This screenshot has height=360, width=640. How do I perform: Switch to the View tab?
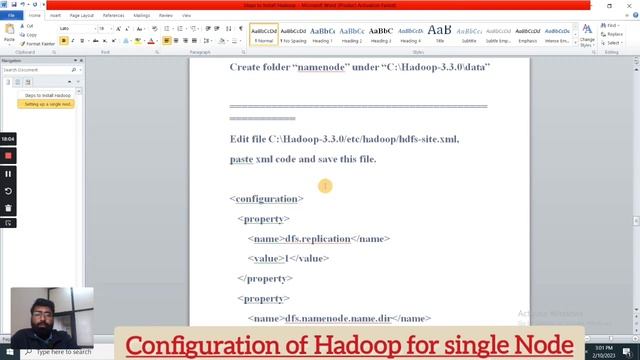187,16
